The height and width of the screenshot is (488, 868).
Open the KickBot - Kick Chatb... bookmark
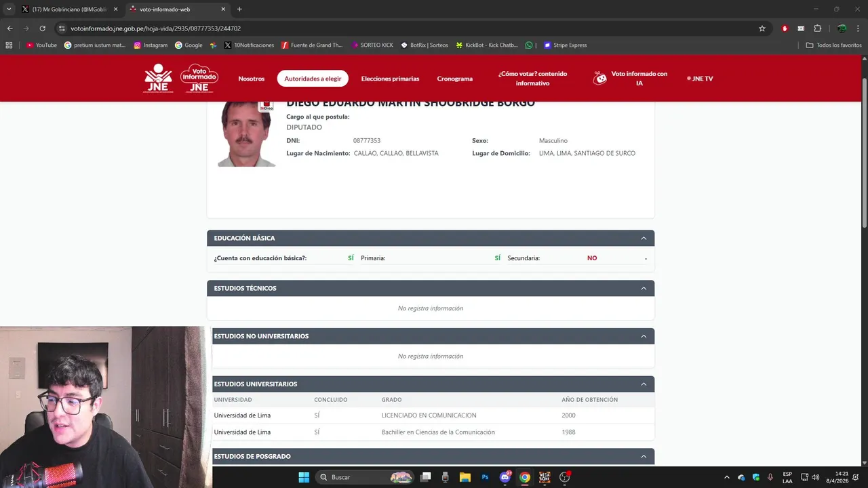(487, 45)
